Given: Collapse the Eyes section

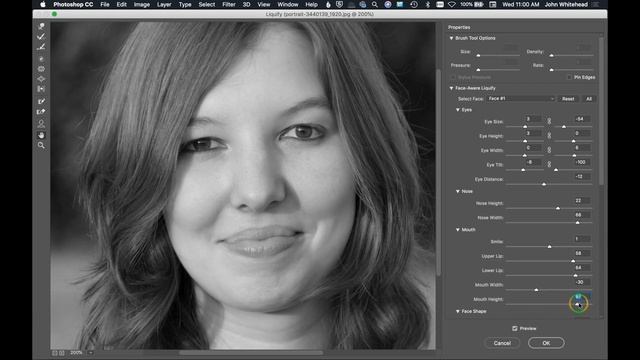Looking at the screenshot, I should 458,110.
